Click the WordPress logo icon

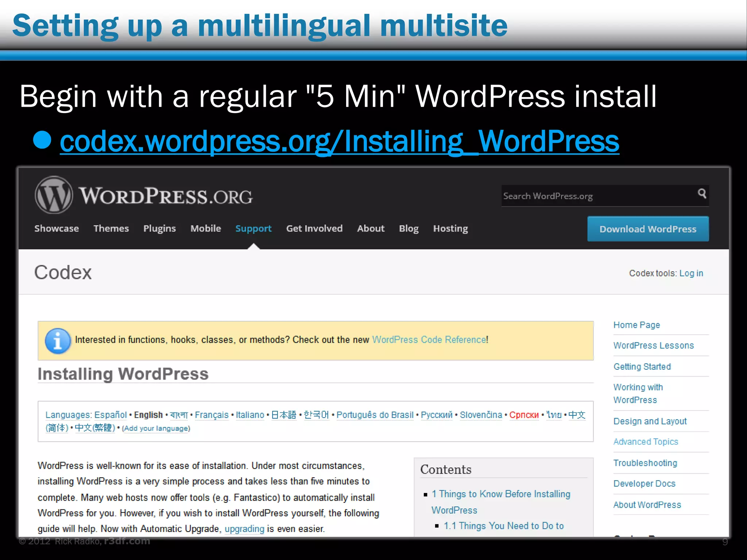pos(54,195)
